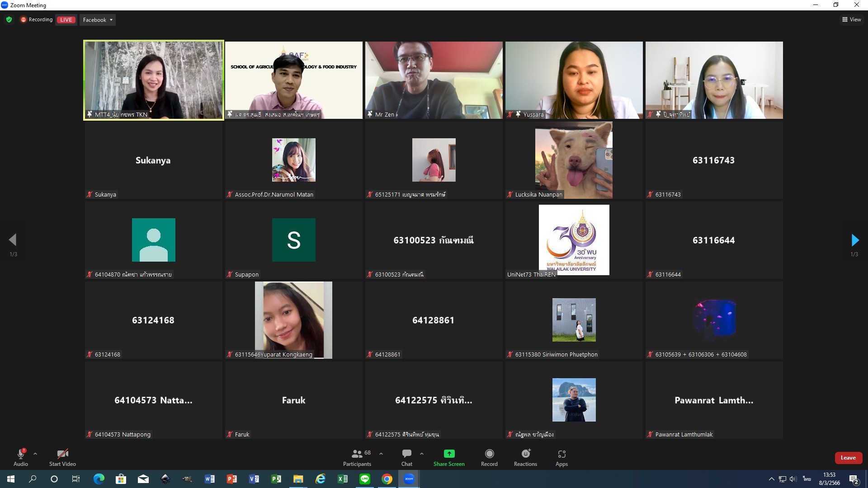This screenshot has height=488, width=868.
Task: Expand audio options arrow next to Audio
Action: [35, 454]
